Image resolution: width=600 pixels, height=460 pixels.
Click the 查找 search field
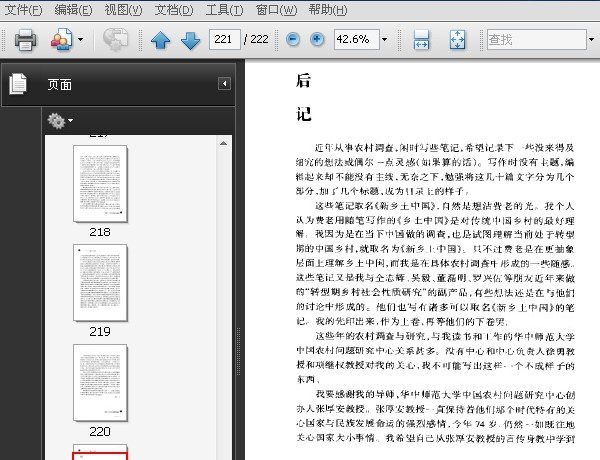pyautogui.click(x=536, y=39)
